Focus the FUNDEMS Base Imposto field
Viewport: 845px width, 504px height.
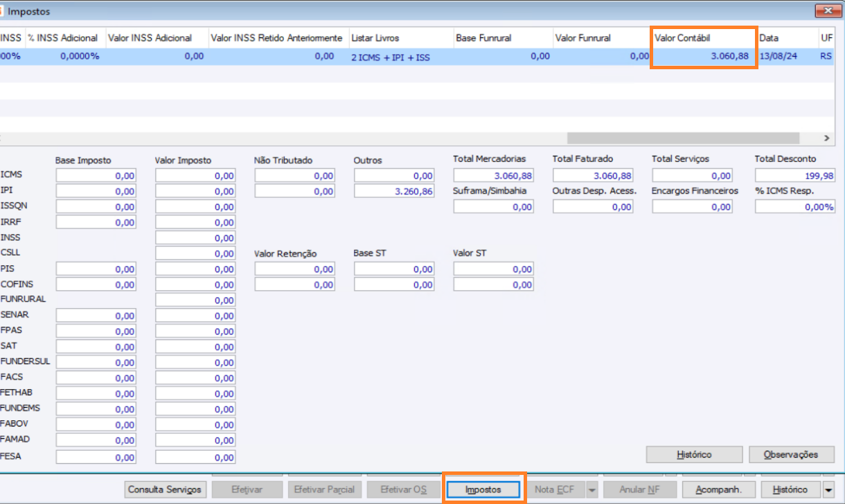[96, 409]
